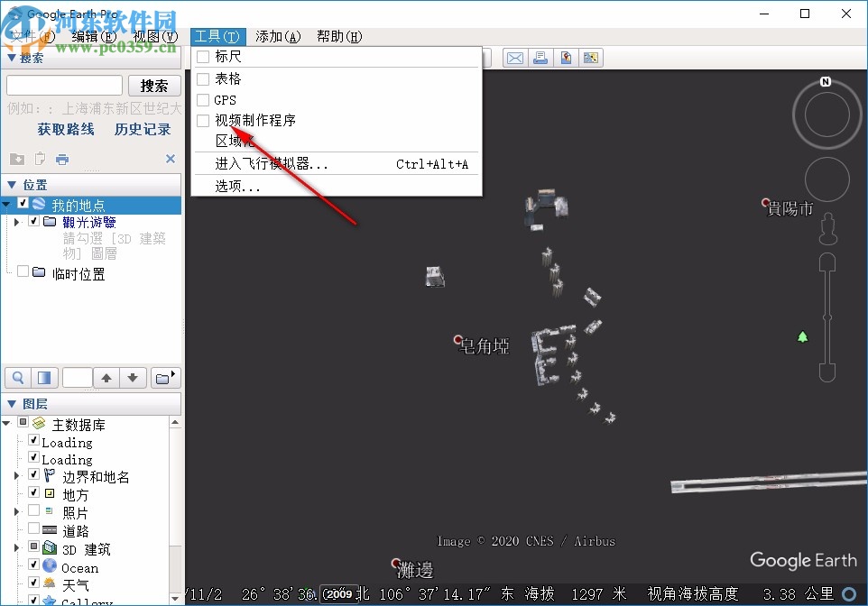Click the grey add-folder icon in search panel
Viewport: 868px width, 606px height.
[17, 160]
